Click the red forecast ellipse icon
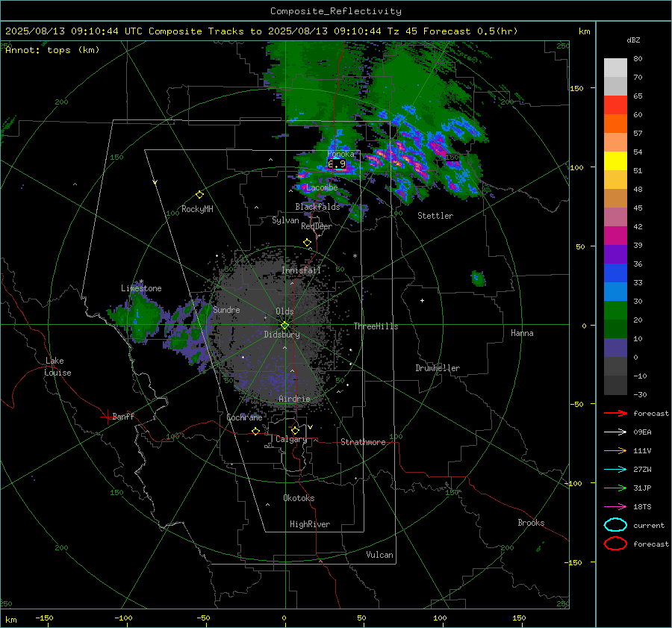 point(615,544)
